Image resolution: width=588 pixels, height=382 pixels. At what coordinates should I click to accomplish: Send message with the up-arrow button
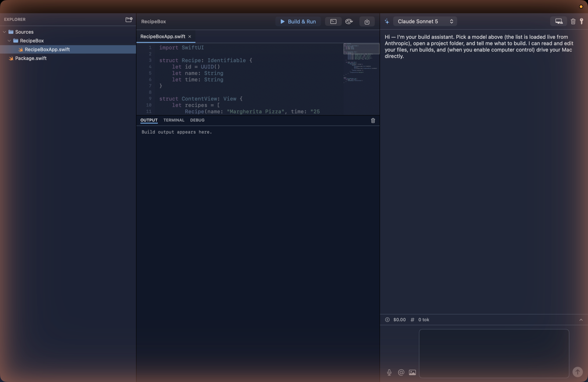click(x=578, y=372)
